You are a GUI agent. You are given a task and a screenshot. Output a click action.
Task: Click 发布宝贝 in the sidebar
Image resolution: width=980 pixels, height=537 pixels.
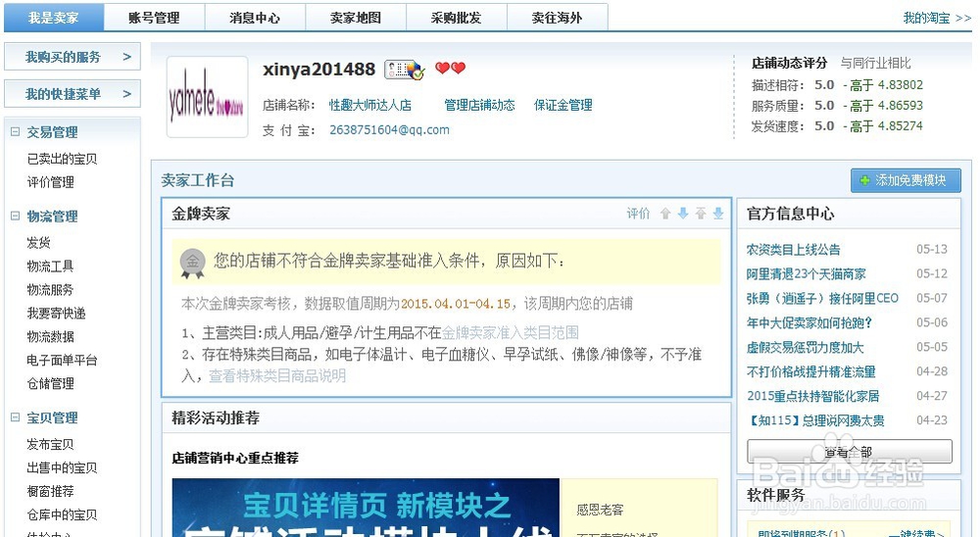coord(50,445)
